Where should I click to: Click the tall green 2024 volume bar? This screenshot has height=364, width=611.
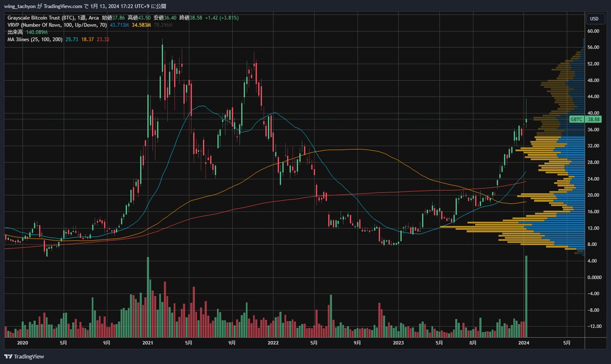coord(526,296)
